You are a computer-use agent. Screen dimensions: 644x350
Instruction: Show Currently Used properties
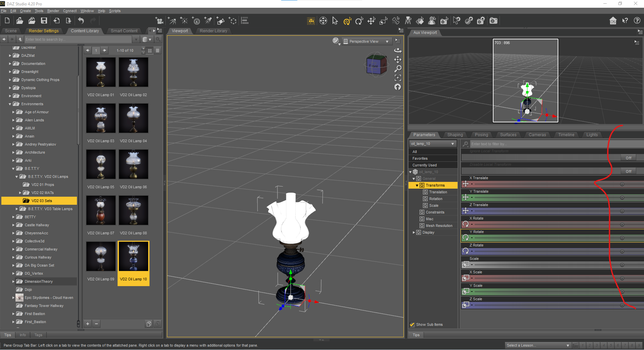pyautogui.click(x=433, y=165)
